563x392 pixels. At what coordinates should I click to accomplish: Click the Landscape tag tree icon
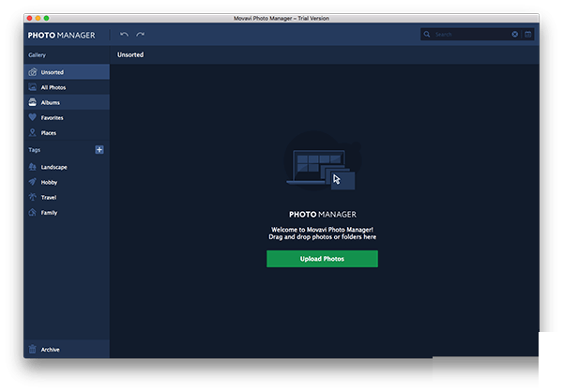(x=33, y=167)
